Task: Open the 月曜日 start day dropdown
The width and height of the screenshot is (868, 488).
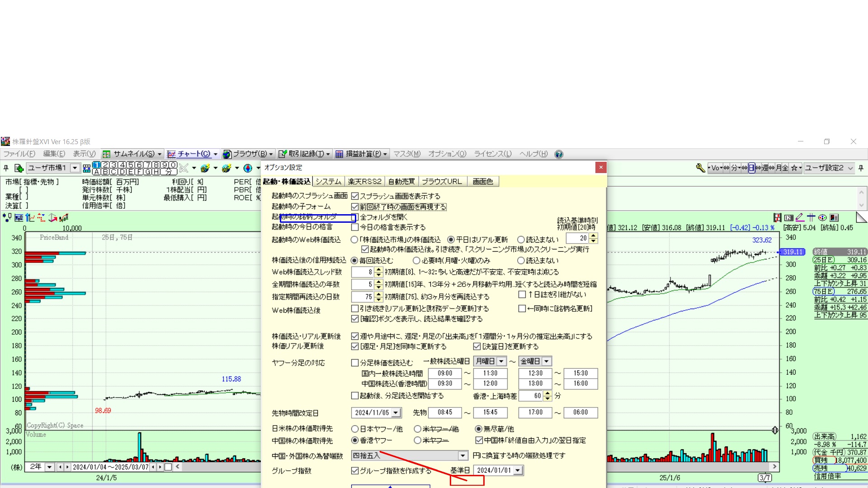Action: [501, 361]
